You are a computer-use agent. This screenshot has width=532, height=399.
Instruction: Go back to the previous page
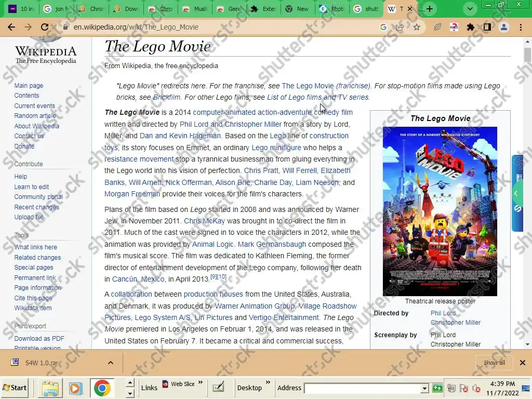click(11, 27)
